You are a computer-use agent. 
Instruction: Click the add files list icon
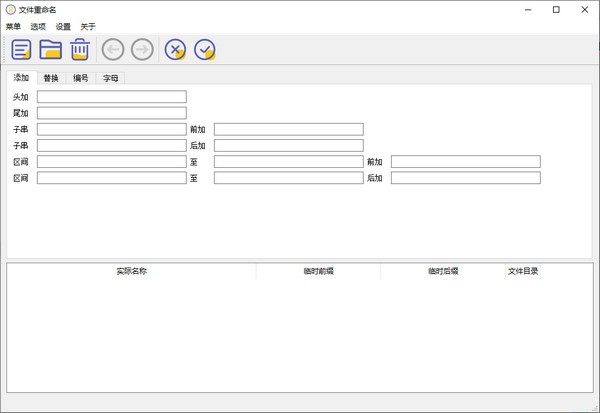[x=21, y=50]
